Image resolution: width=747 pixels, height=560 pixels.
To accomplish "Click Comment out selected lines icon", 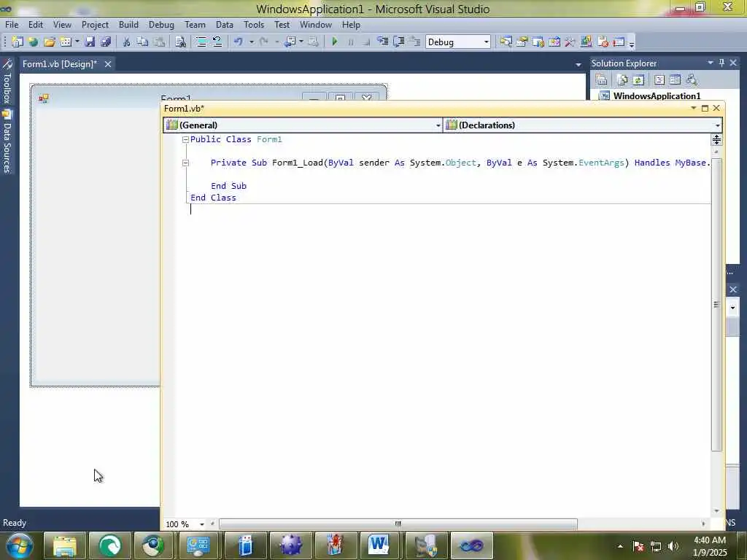I will coord(201,42).
